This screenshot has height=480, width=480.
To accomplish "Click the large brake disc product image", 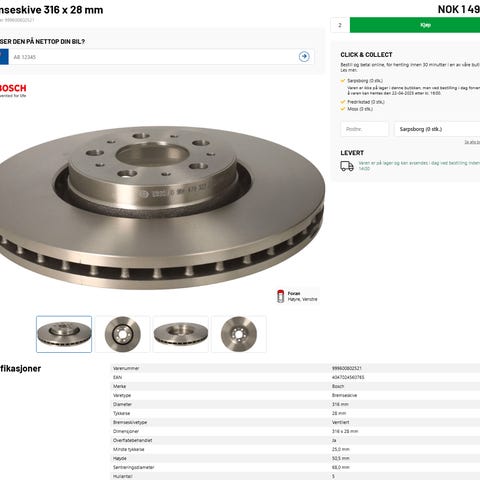I will (162, 207).
